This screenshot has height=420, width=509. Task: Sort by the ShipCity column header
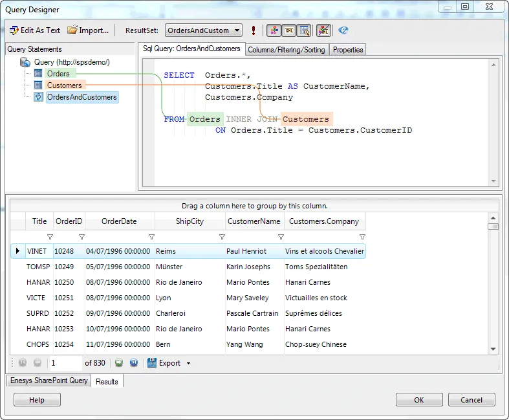tap(190, 221)
